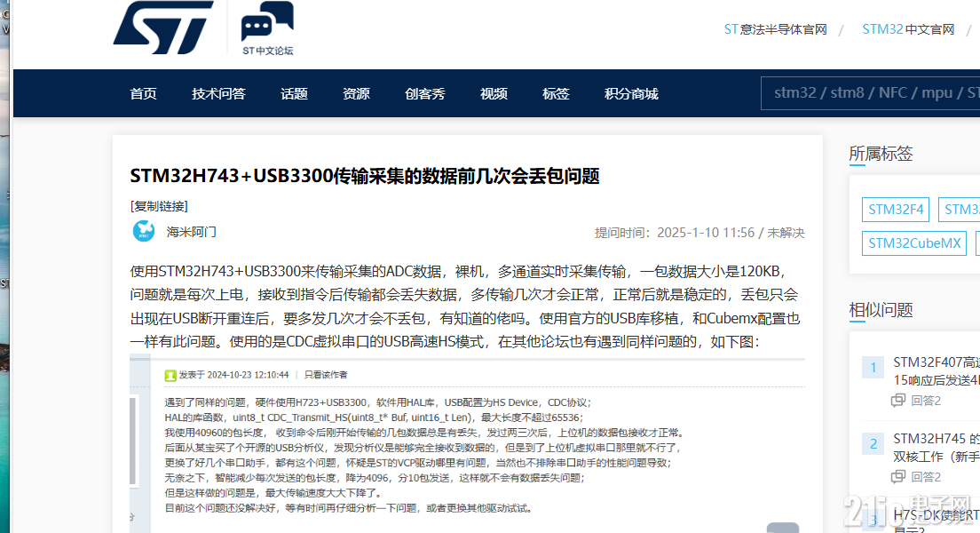Viewport: 980px width, 533px height.
Task: Click the 提问时间 2025-1-10 11:56 timestamp
Action: click(x=675, y=233)
